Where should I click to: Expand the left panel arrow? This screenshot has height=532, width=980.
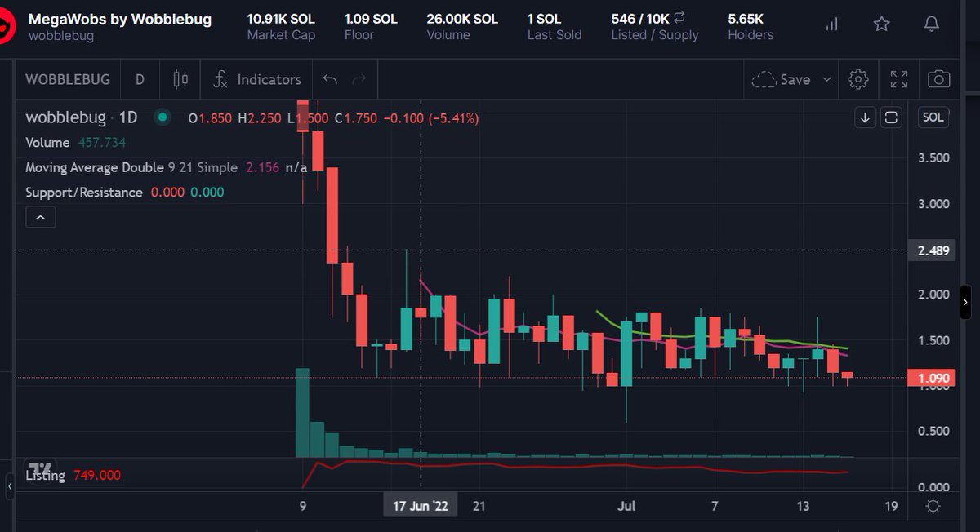(x=10, y=486)
